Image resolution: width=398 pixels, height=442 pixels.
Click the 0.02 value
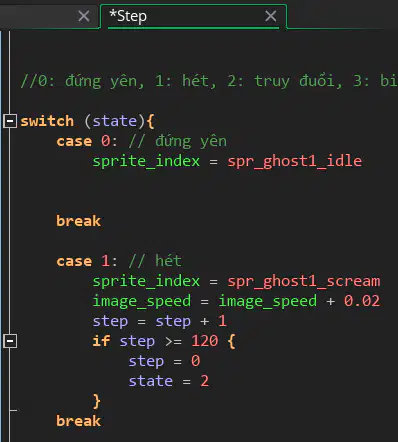point(362,301)
